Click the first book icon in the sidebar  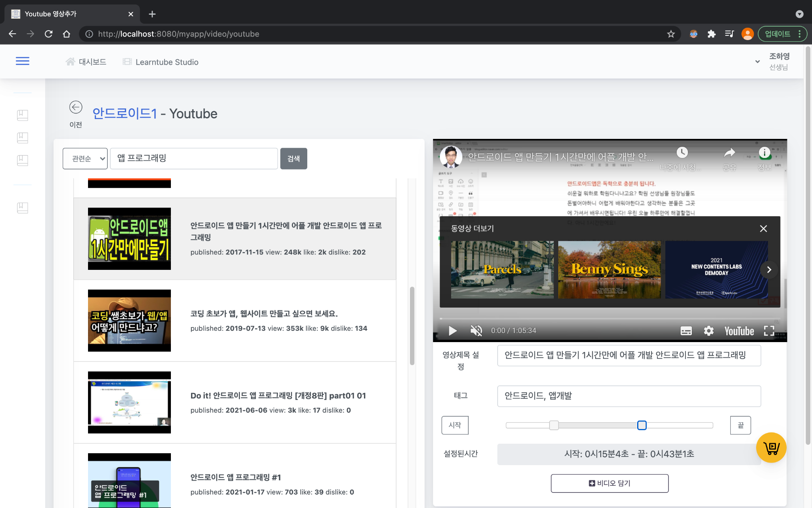tap(23, 115)
